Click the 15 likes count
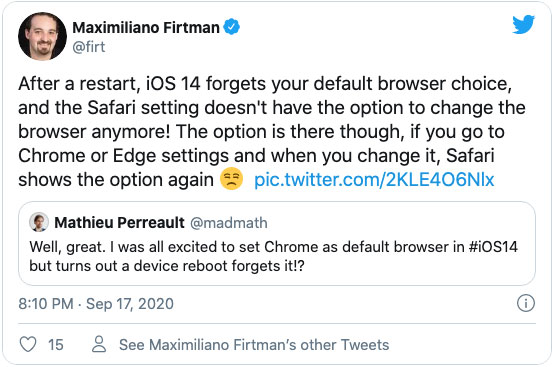This screenshot has height=367, width=553. [56, 345]
